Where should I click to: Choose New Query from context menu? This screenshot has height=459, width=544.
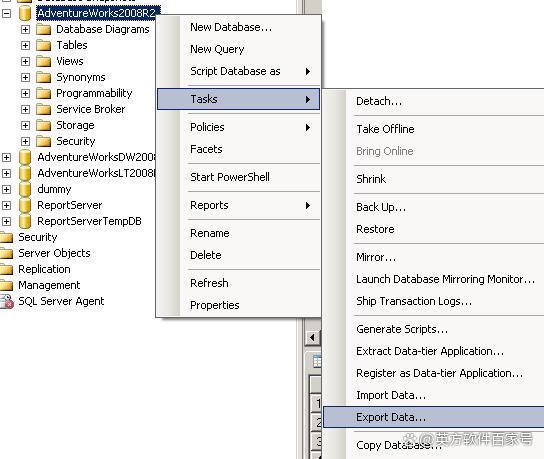pos(238,49)
